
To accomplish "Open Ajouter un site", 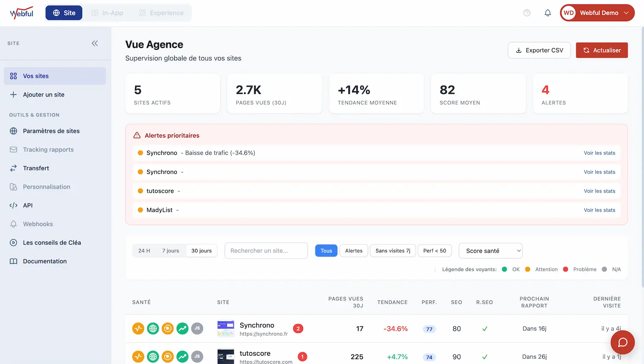I will click(x=55, y=94).
